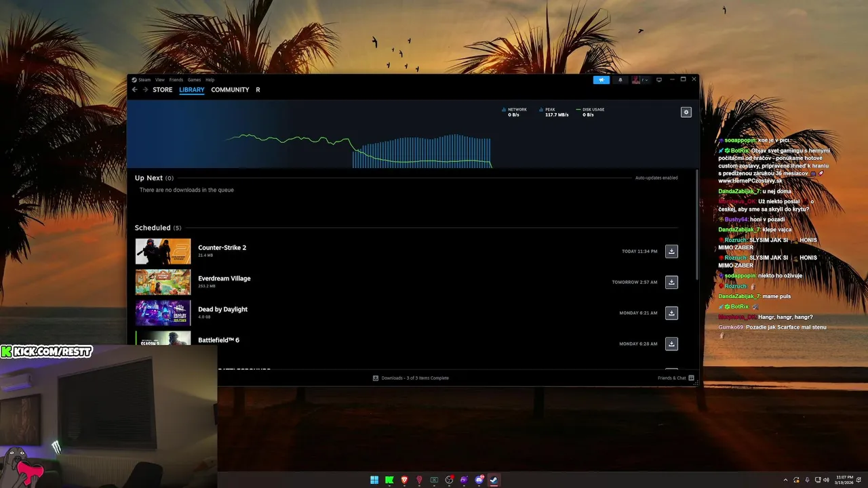This screenshot has width=868, height=488.
Task: Click MONDAY 6:21 AM schedule time
Action: [x=638, y=313]
